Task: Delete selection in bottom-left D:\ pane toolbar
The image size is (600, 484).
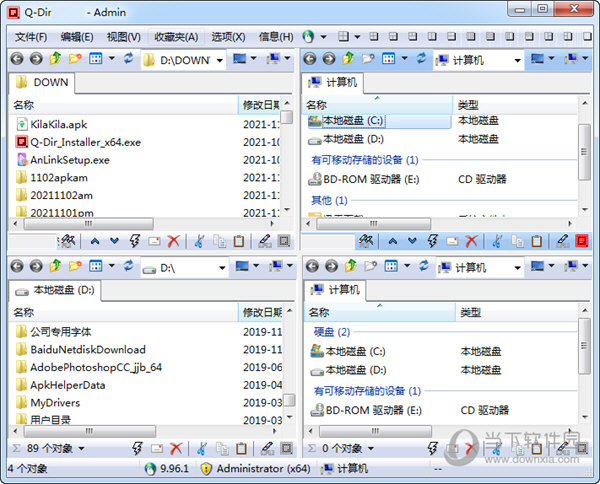Action: point(176,448)
